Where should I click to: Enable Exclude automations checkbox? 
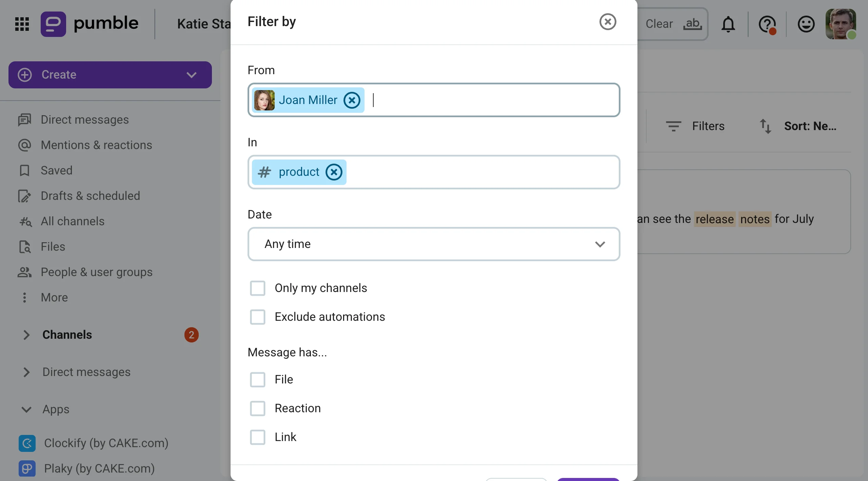point(258,317)
